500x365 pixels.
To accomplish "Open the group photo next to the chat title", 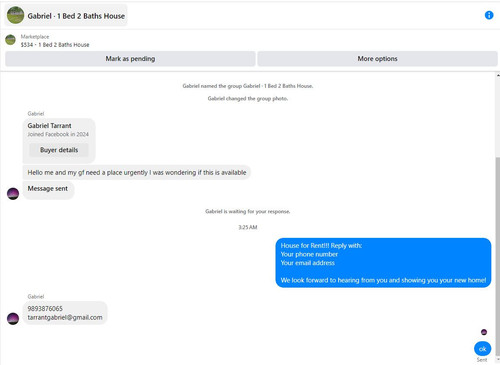I will [15, 15].
